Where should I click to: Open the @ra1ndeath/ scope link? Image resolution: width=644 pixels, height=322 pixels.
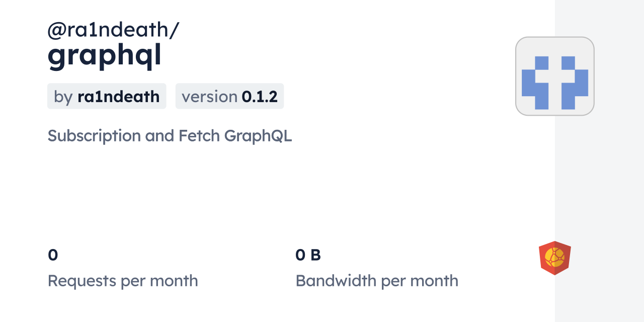(113, 30)
